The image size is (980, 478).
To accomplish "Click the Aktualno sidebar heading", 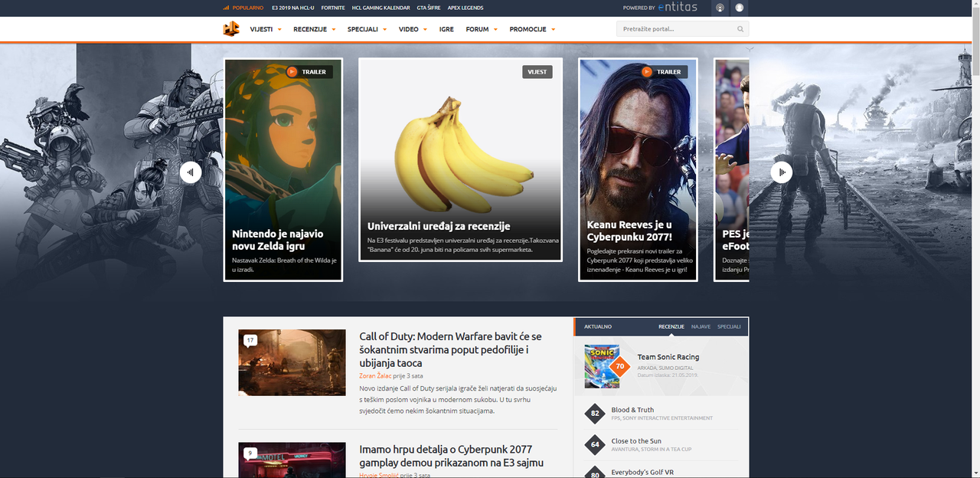I will 598,326.
